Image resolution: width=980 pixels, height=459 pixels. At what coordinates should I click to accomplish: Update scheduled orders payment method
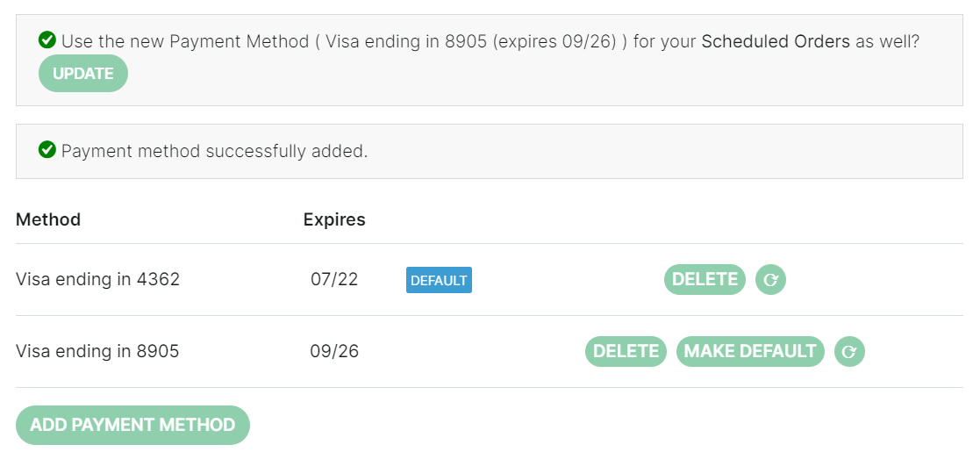pyautogui.click(x=83, y=74)
